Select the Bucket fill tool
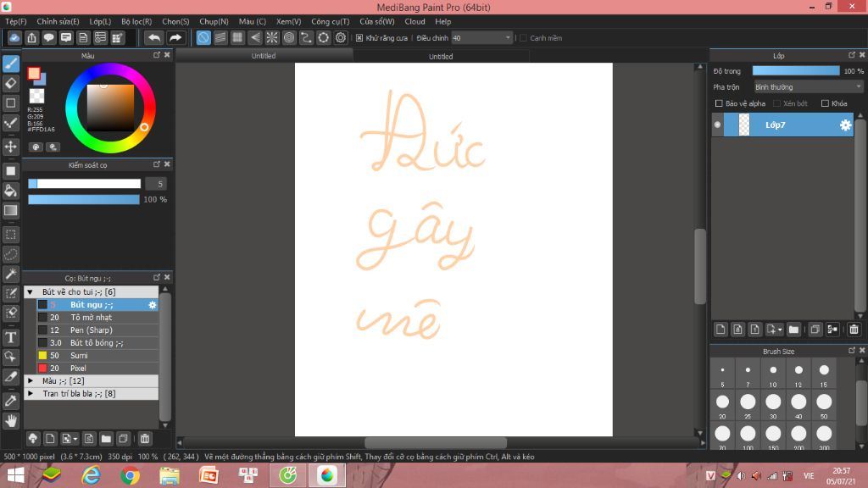868x488 pixels. 10,191
